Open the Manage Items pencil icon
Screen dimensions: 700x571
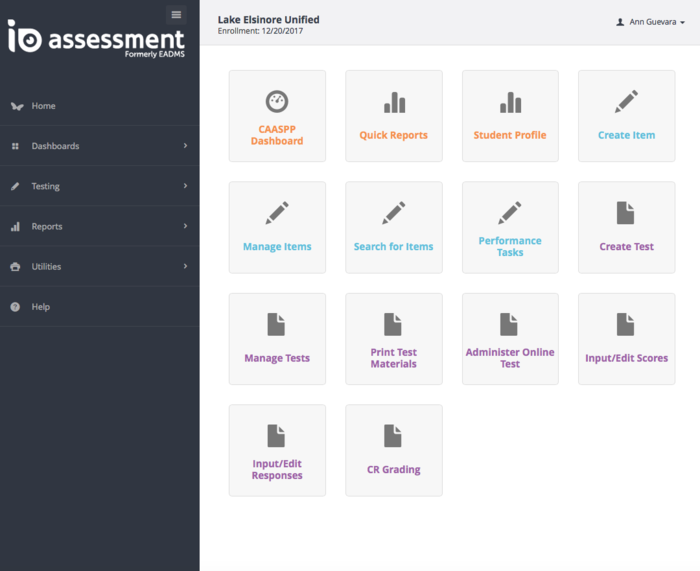[277, 213]
